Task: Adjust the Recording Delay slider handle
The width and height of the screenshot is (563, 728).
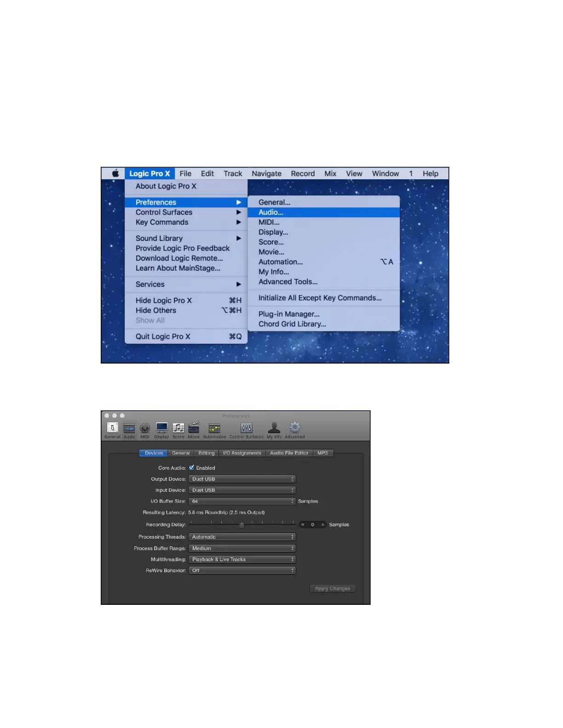Action: pos(241,525)
